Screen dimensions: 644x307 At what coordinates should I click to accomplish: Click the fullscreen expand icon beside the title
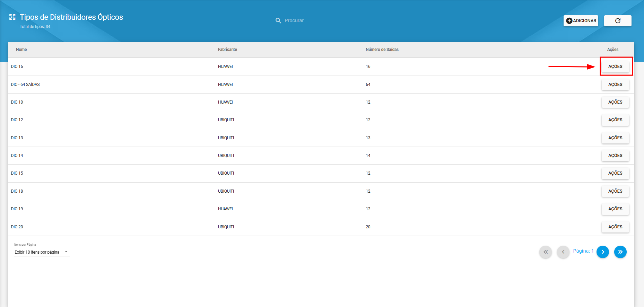click(x=12, y=17)
